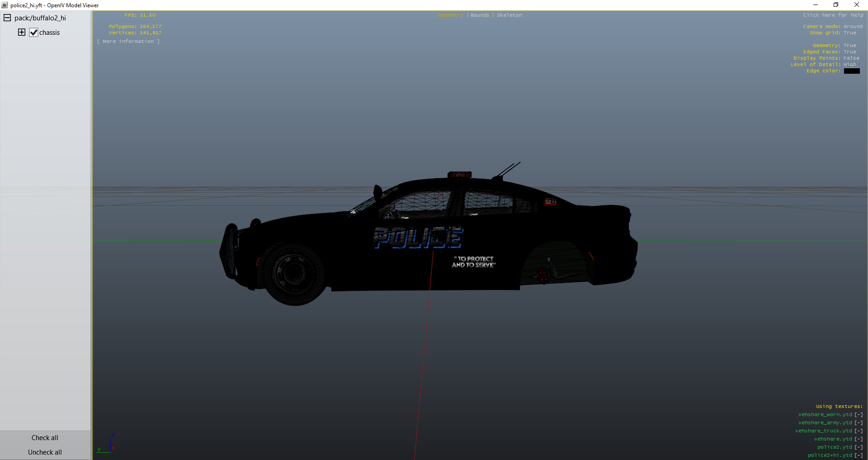Remove vehshare_truck.ytd using its [-] icon
Viewport: 868px width, 460px height.
859,431
